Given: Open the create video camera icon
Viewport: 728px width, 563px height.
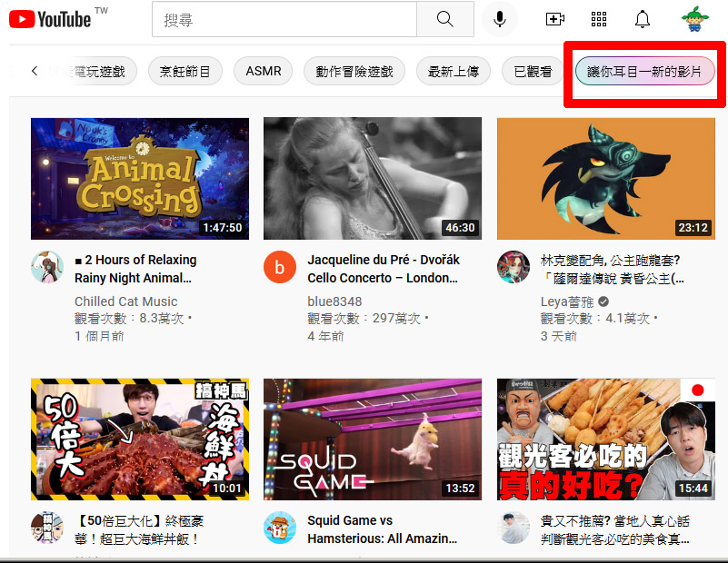Looking at the screenshot, I should pos(554,19).
